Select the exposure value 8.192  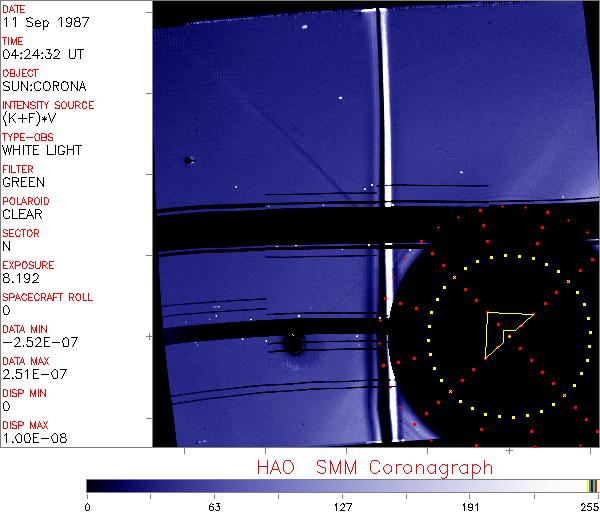pyautogui.click(x=21, y=279)
